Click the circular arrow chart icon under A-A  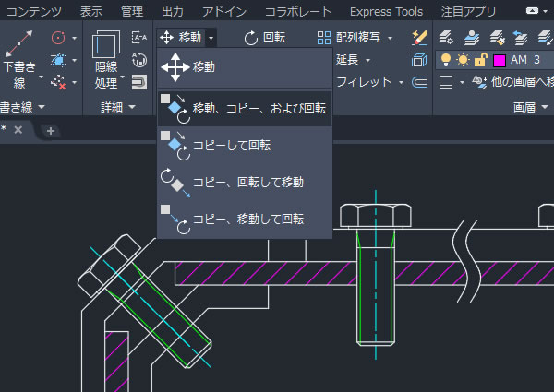coord(139,60)
